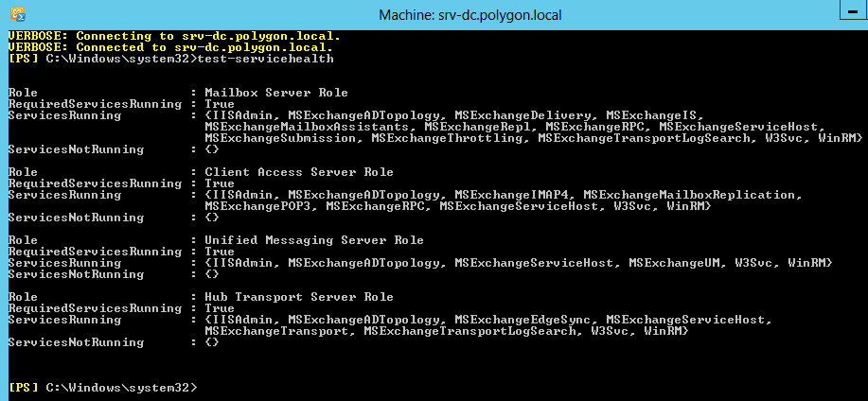
Task: Click 'True' under Mailbox Server Role
Action: coord(220,104)
